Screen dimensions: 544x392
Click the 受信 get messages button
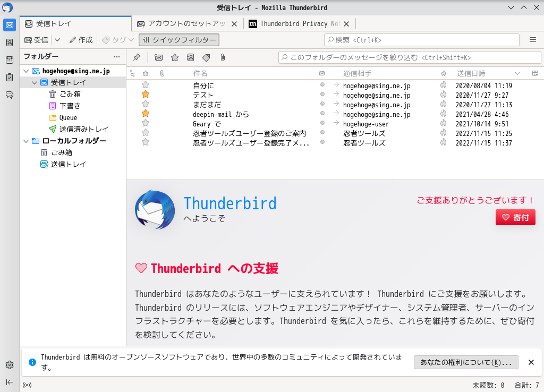pyautogui.click(x=37, y=40)
